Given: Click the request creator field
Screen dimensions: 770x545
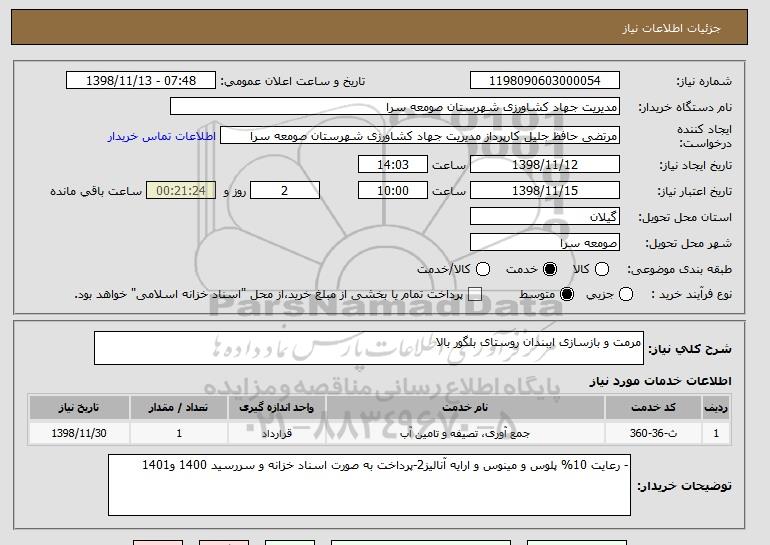Looking at the screenshot, I should pos(420,136).
